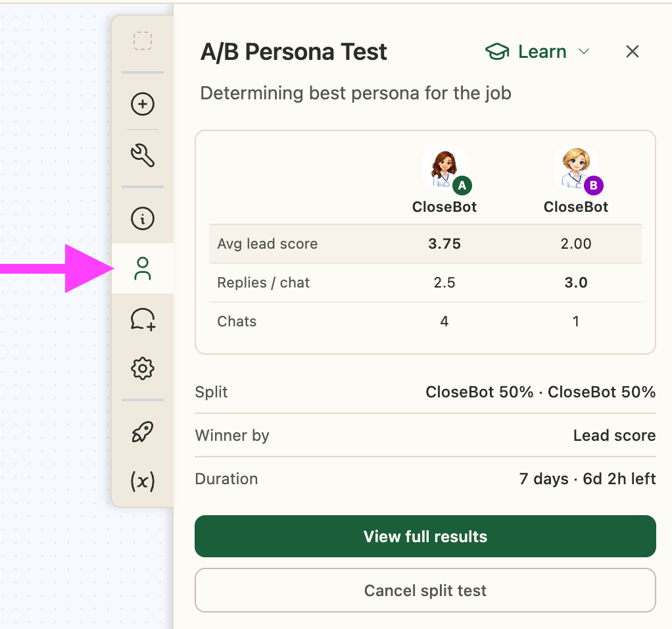
Task: Click the dashed selection box icon
Action: pyautogui.click(x=143, y=41)
